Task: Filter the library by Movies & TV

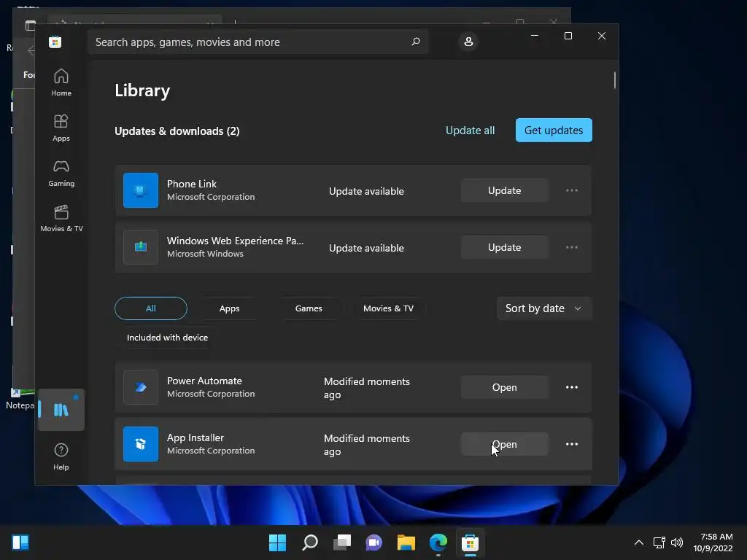Action: click(x=388, y=308)
